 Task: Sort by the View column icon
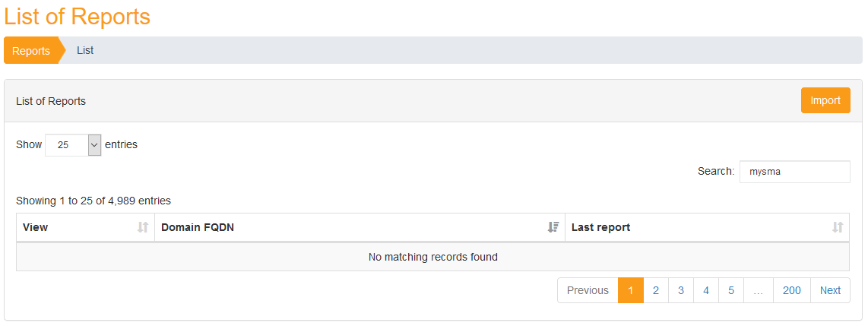pyautogui.click(x=143, y=227)
